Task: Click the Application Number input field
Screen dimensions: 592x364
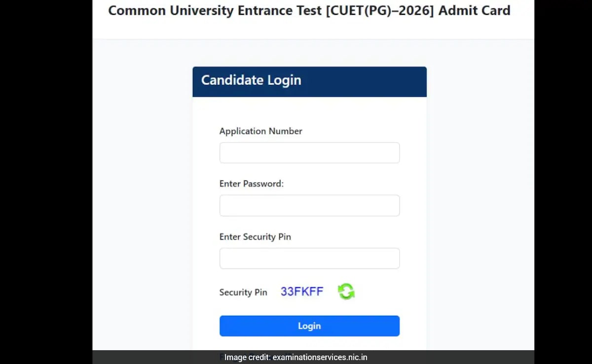Action: (309, 153)
